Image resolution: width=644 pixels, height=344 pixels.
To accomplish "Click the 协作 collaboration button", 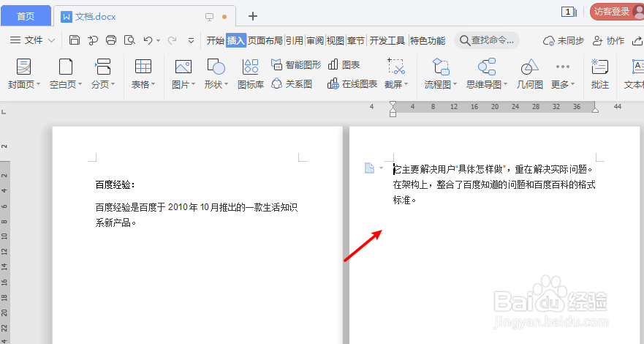I will coord(608,40).
